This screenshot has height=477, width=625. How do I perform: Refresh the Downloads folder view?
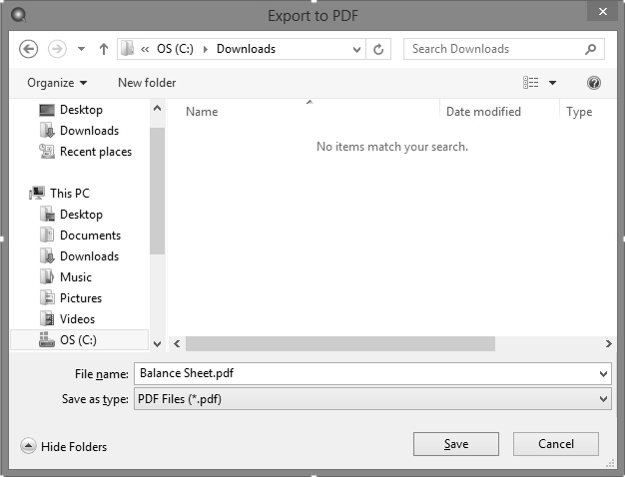379,49
